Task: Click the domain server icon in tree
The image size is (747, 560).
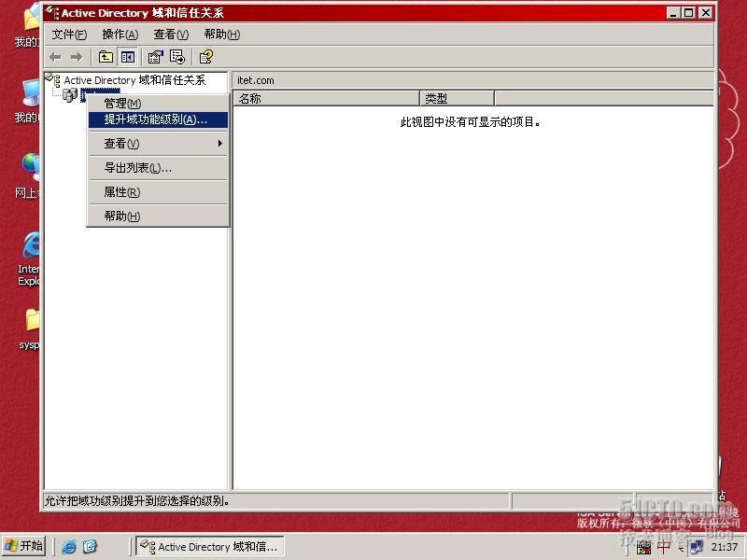Action: coord(70,95)
